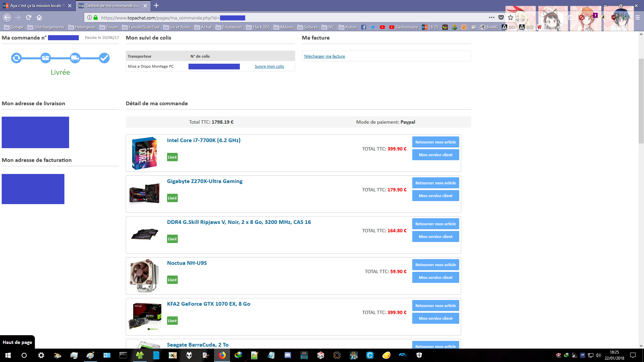
Task: Click the Haut de page button
Action: pos(17,342)
